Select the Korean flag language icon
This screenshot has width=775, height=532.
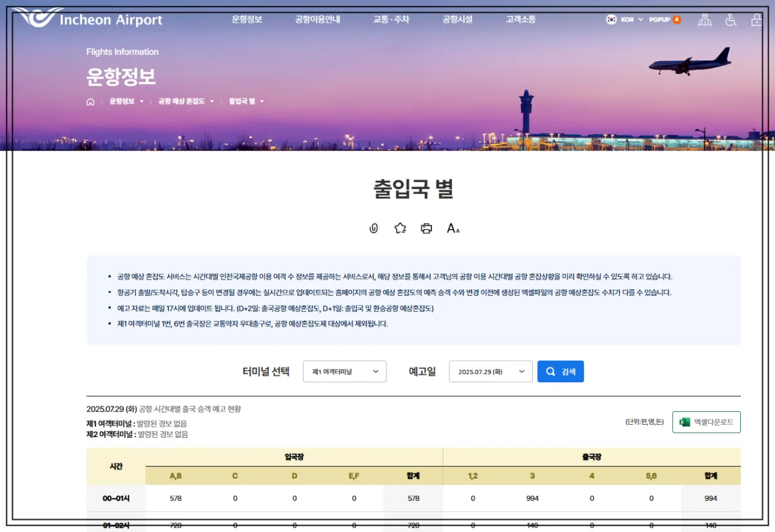tap(611, 19)
